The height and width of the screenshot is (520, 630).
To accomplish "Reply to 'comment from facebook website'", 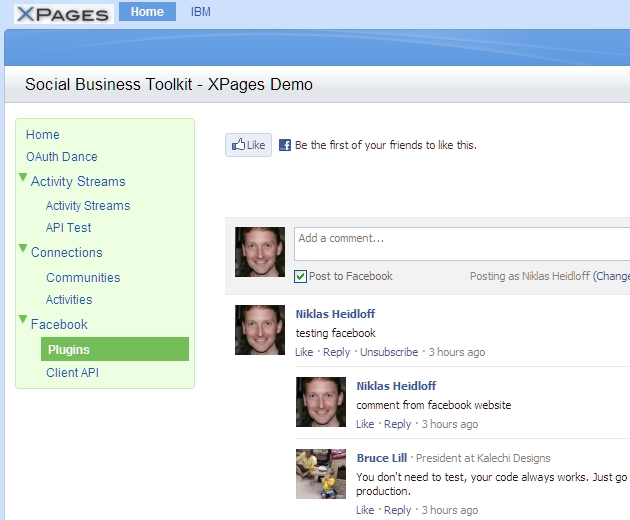I will [398, 424].
